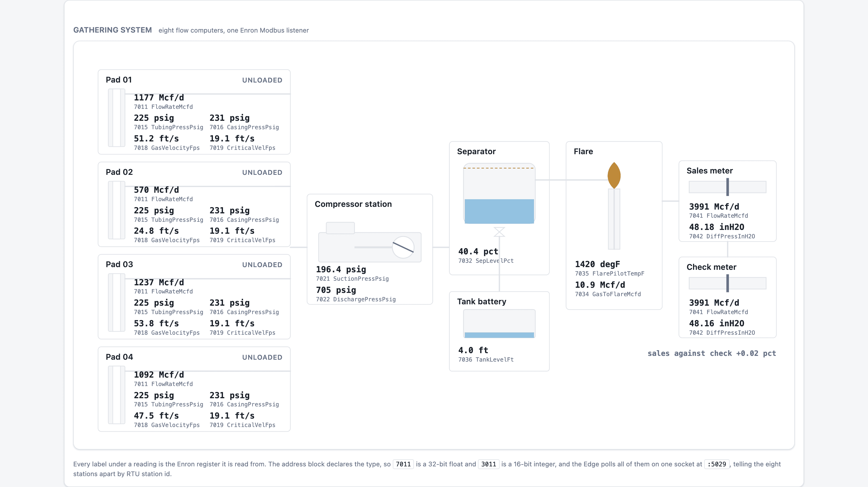Image resolution: width=868 pixels, height=487 pixels.
Task: Click the 7021 SuctionPressPsig register label
Action: click(x=352, y=279)
